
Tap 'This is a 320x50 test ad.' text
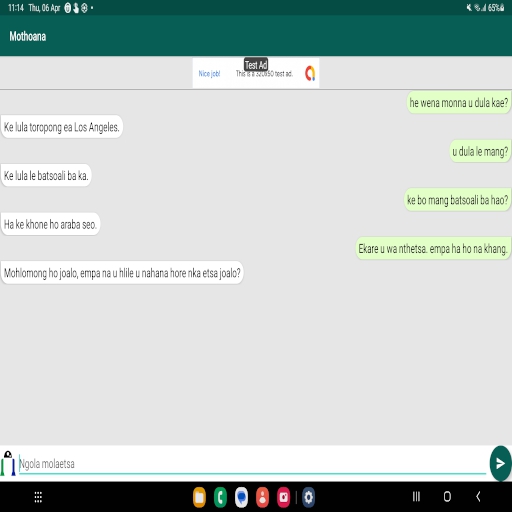tap(264, 74)
